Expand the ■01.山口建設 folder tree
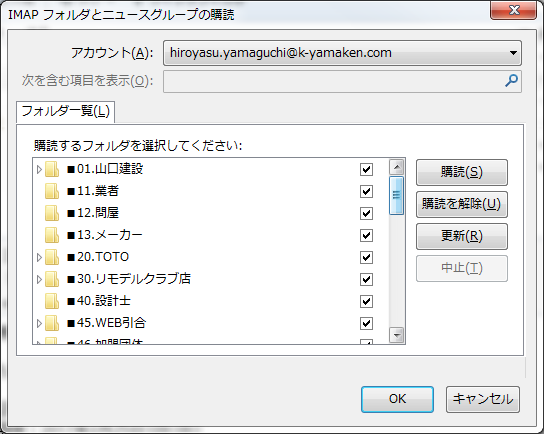This screenshot has width=544, height=434. (39, 169)
